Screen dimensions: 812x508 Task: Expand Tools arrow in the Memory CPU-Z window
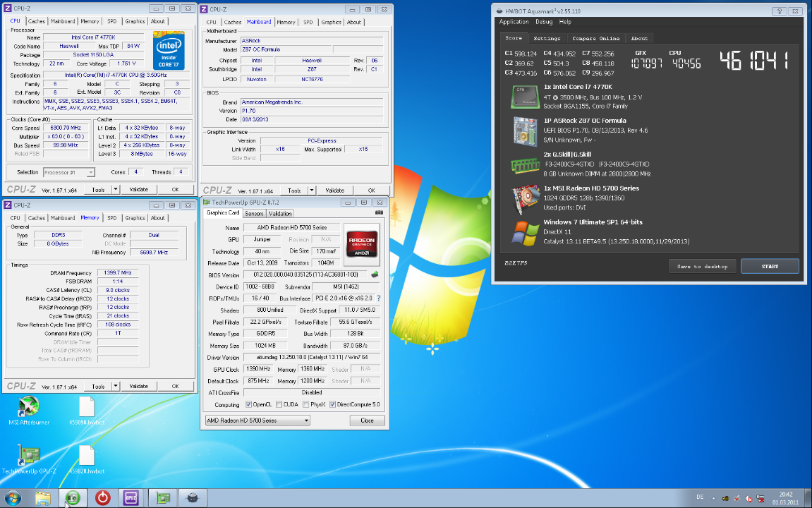(116, 387)
